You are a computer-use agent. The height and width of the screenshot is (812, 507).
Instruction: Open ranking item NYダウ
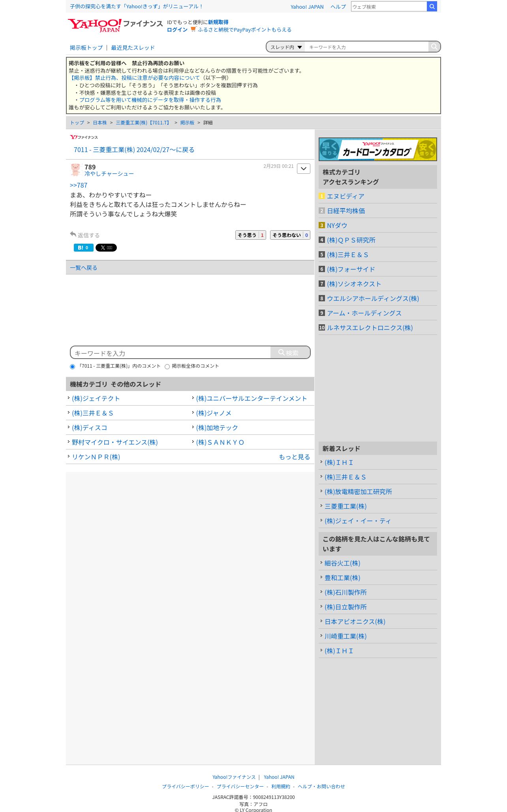[x=337, y=226]
